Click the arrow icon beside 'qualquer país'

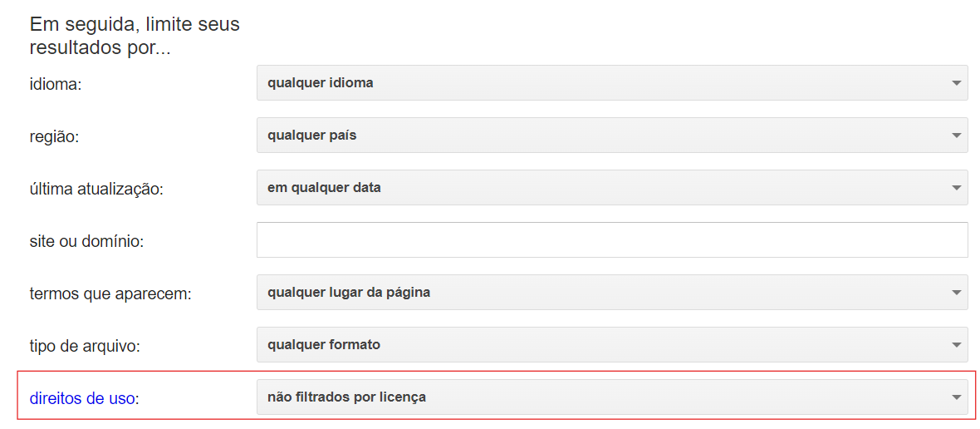coord(956,136)
